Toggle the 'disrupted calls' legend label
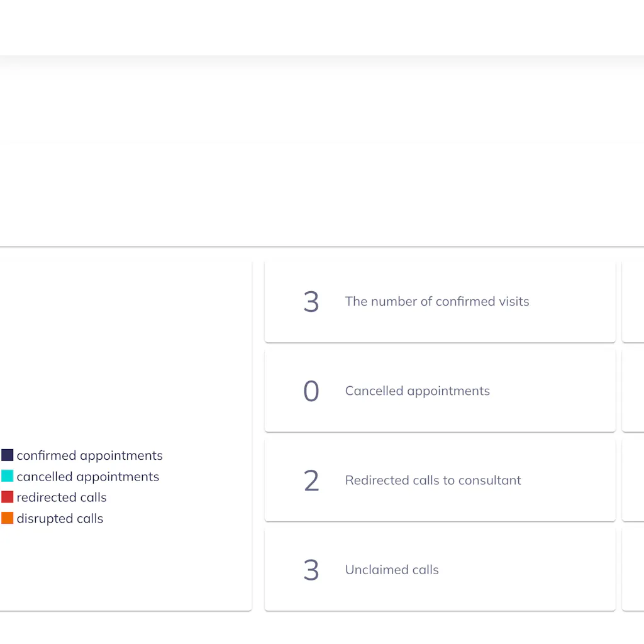This screenshot has height=644, width=644. tap(60, 519)
